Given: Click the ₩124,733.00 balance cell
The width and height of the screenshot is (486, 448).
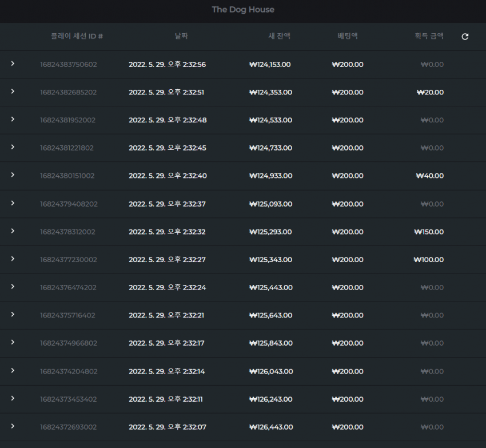Looking at the screenshot, I should coord(270,148).
